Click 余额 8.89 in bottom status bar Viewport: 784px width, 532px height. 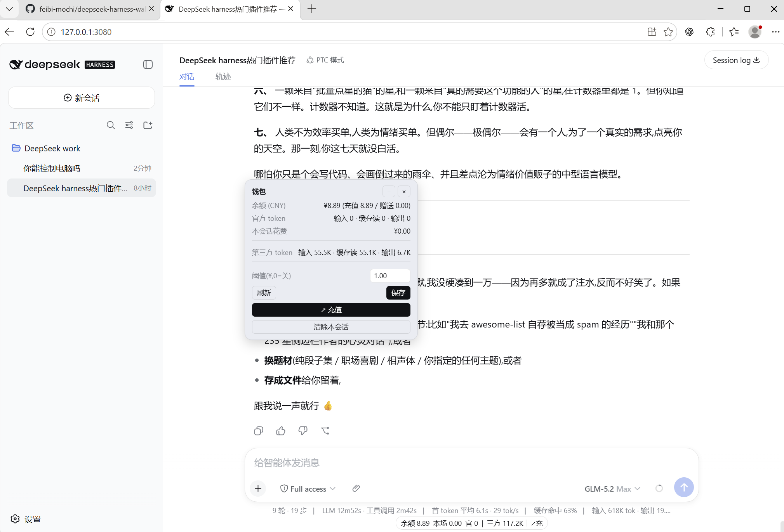coord(415,523)
